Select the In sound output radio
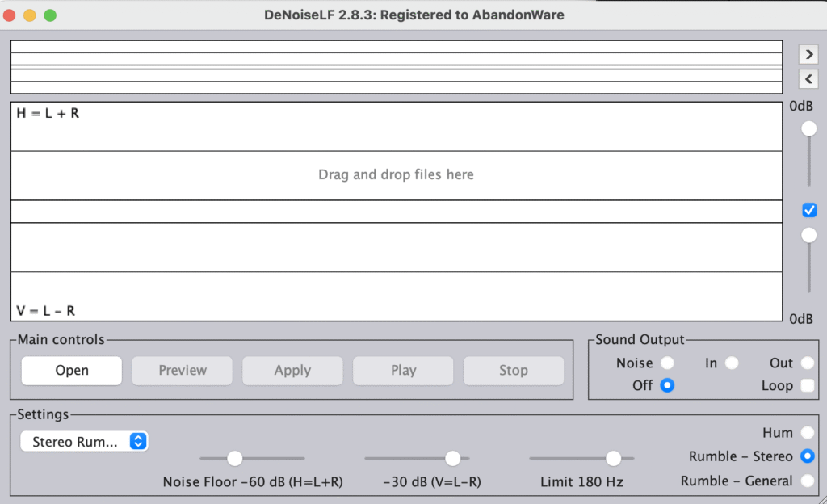 click(x=732, y=363)
